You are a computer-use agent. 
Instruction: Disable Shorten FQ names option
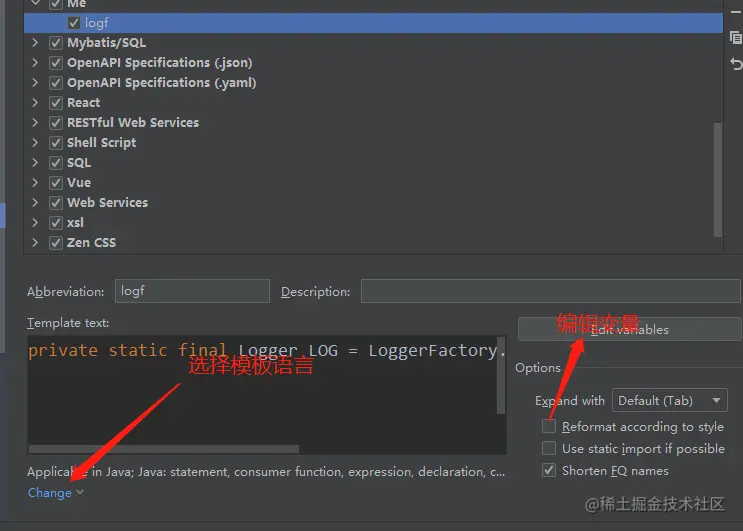[549, 470]
